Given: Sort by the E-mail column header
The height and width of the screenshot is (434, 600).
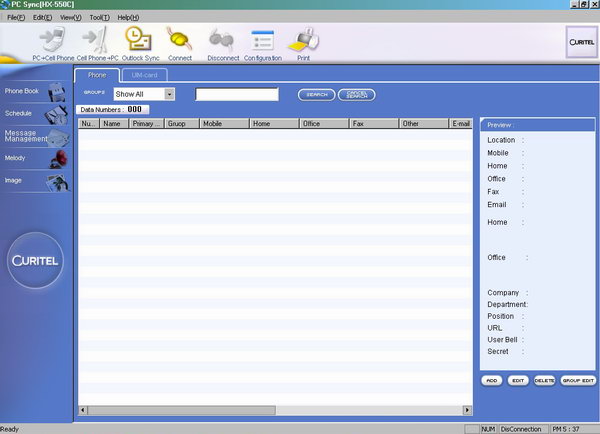Looking at the screenshot, I should pyautogui.click(x=461, y=124).
